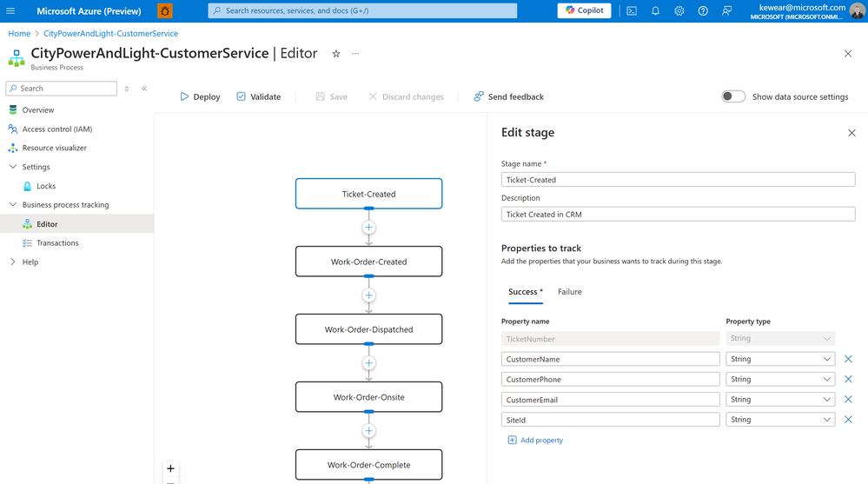
Task: Open portal settings gear
Action: pyautogui.click(x=679, y=10)
